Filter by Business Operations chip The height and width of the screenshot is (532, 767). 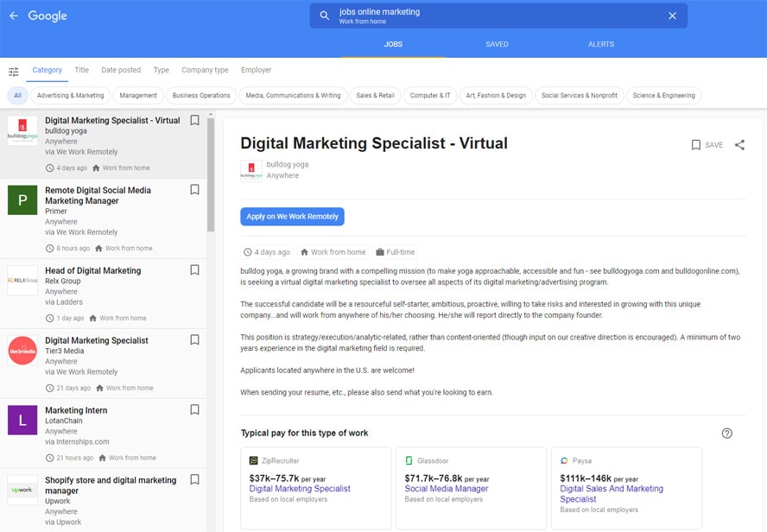point(201,95)
